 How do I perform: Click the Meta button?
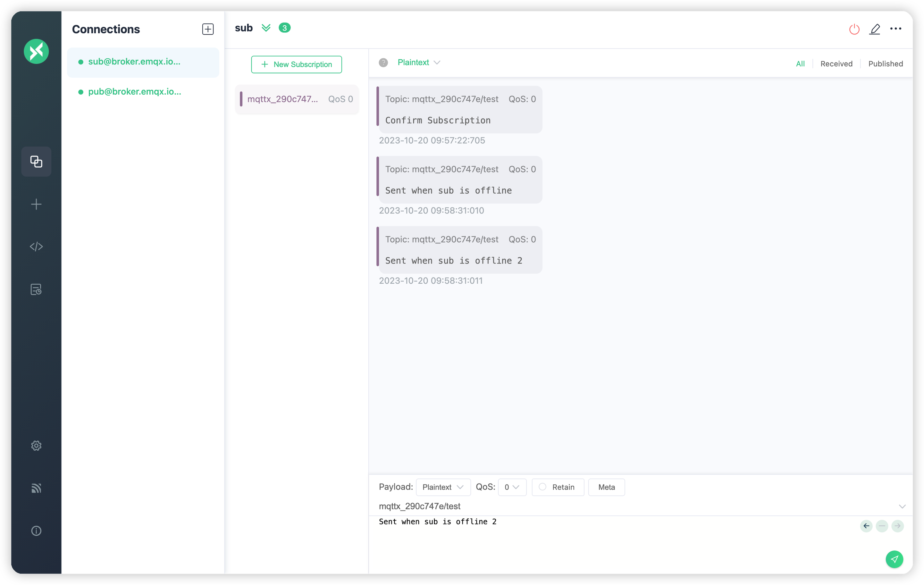606,487
